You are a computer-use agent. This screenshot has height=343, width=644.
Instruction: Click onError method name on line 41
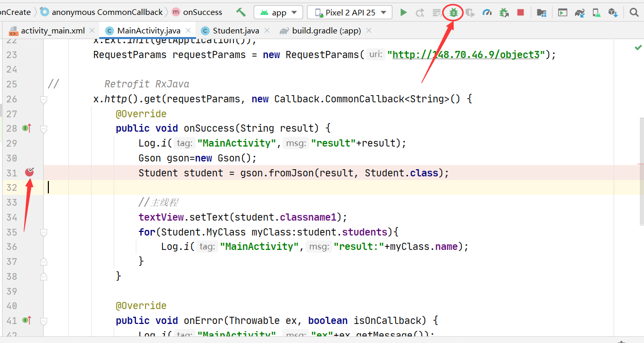(x=204, y=321)
